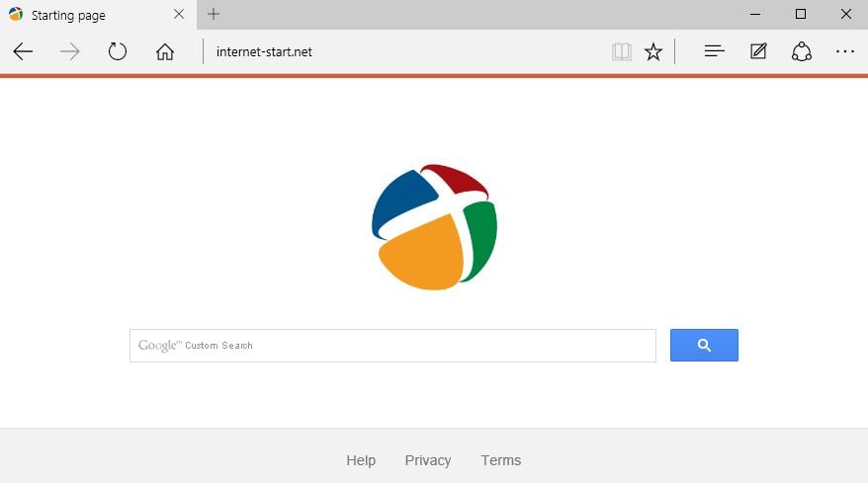Open the Privacy link
The height and width of the screenshot is (483, 868).
pos(428,460)
